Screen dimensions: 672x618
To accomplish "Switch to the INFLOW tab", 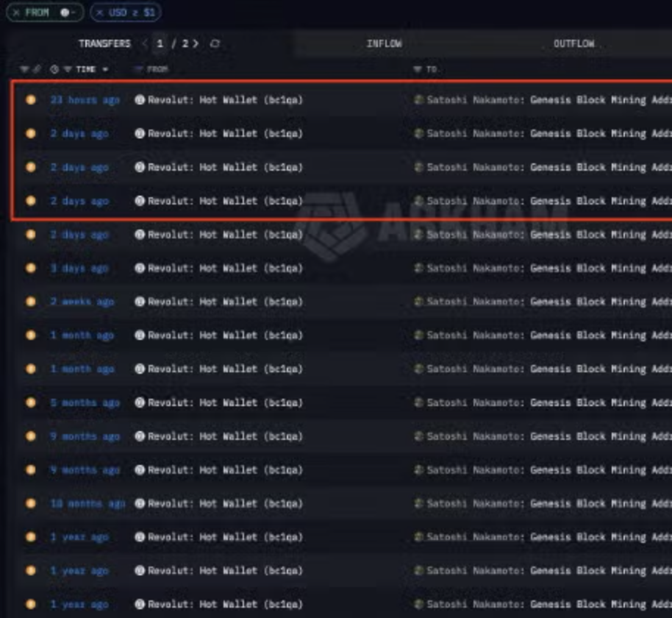I will (x=385, y=43).
